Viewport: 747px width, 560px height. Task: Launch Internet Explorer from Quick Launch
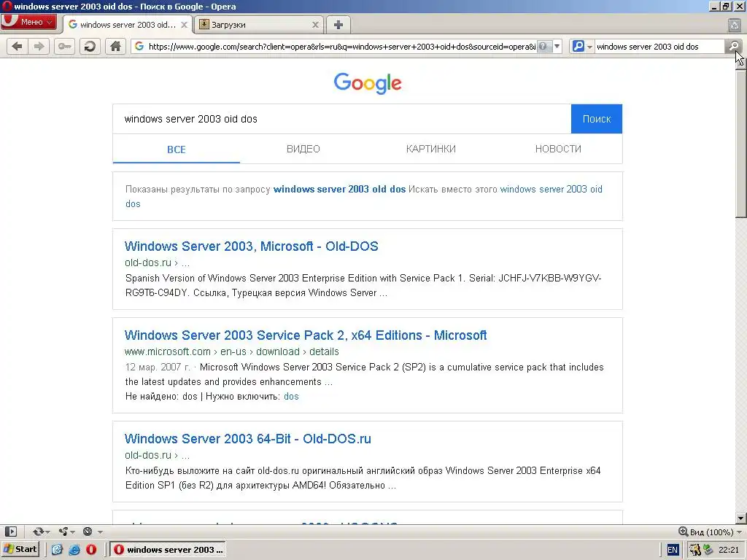coord(74,550)
